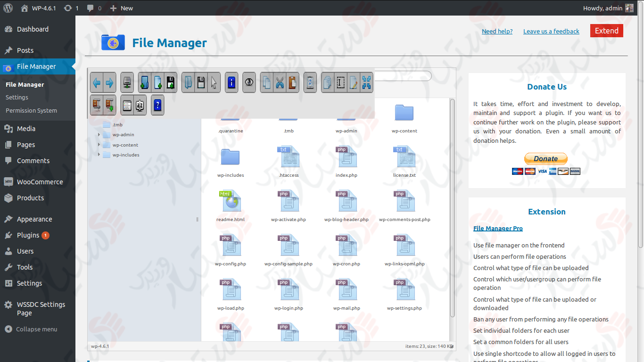Screen dimensions: 644x362
Task: Click the Rename (pencil) tool
Action: (353, 82)
